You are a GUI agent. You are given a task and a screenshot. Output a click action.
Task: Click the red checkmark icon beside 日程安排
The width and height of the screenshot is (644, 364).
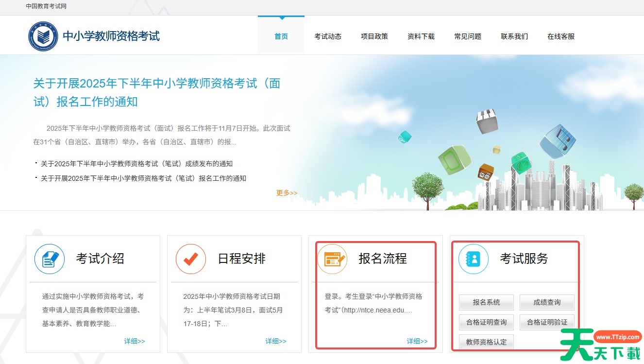[x=190, y=259]
